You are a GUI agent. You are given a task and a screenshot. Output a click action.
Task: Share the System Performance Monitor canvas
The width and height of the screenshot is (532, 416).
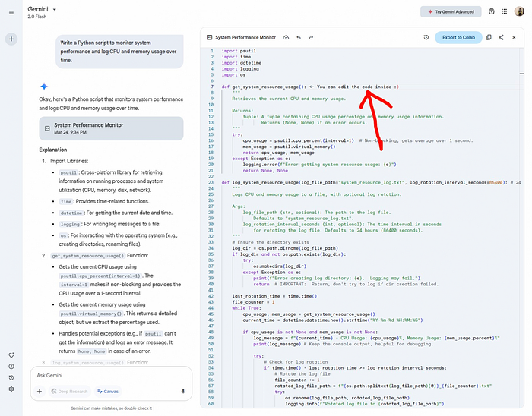click(501, 37)
